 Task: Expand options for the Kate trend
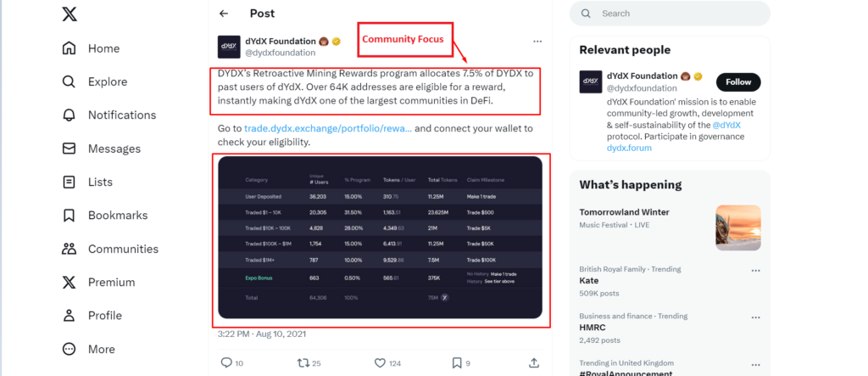coord(755,271)
